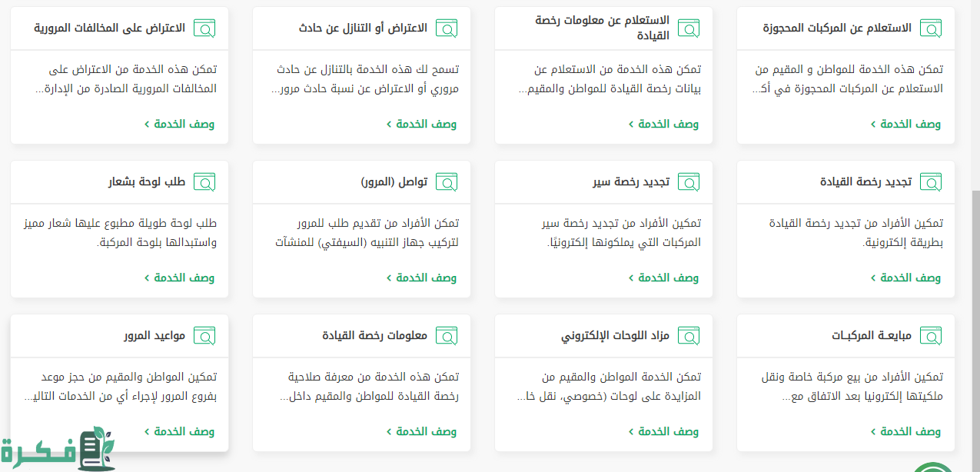This screenshot has height=472, width=980.
Task: Expand وصف الخدمة under الاعتراض على المخالفات المرورية
Action: pyautogui.click(x=179, y=124)
